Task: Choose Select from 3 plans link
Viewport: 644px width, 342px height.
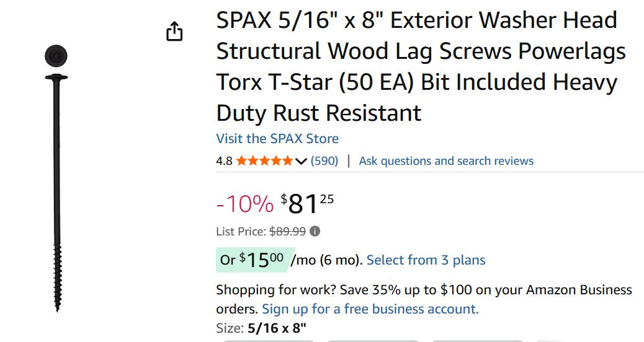Action: coord(426,260)
